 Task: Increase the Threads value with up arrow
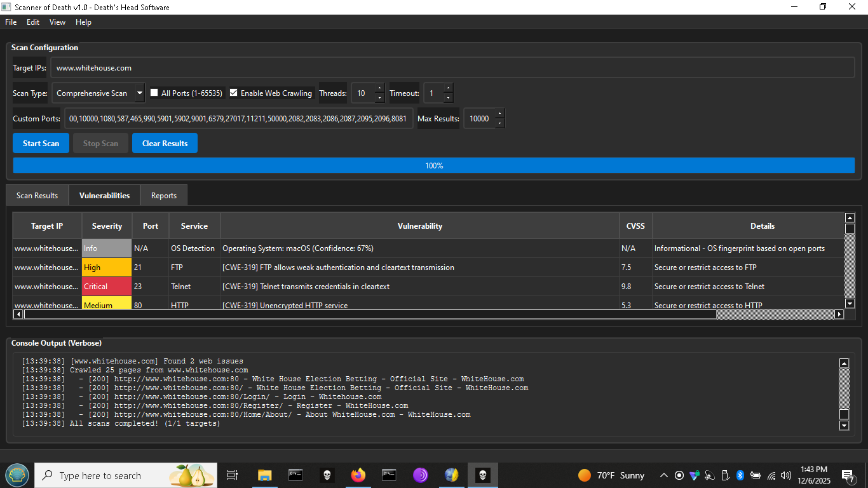(x=379, y=89)
